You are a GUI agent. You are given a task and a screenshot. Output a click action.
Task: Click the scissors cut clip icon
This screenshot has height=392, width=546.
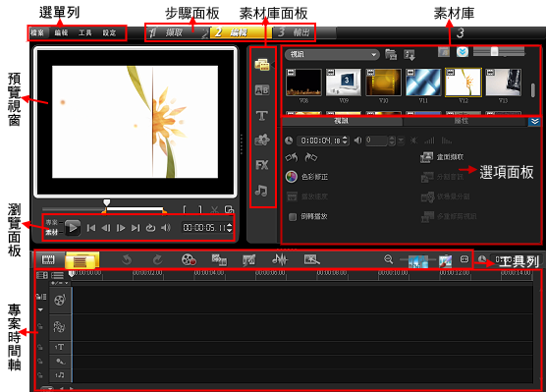pyautogui.click(x=214, y=210)
